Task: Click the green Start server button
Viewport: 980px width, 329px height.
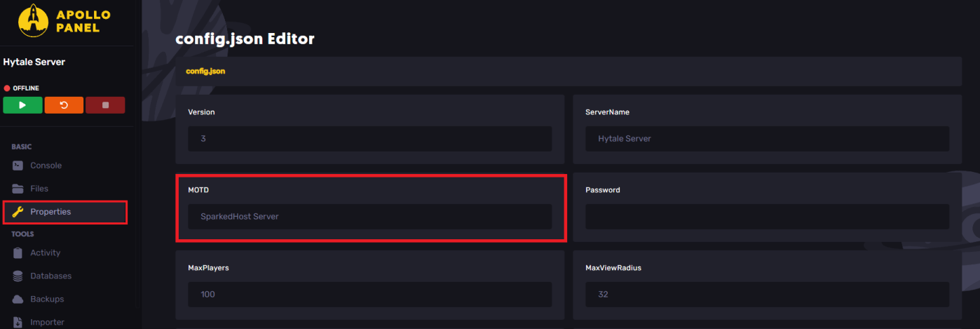Action: pos(22,105)
